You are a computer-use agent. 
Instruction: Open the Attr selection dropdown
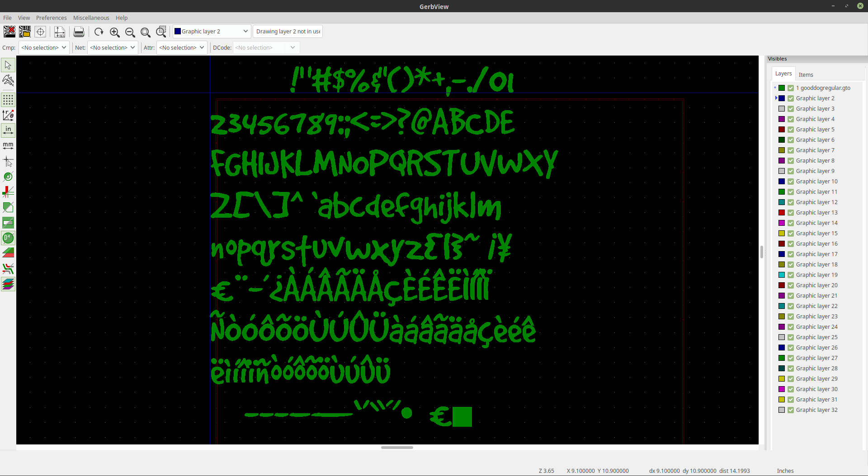coord(182,47)
